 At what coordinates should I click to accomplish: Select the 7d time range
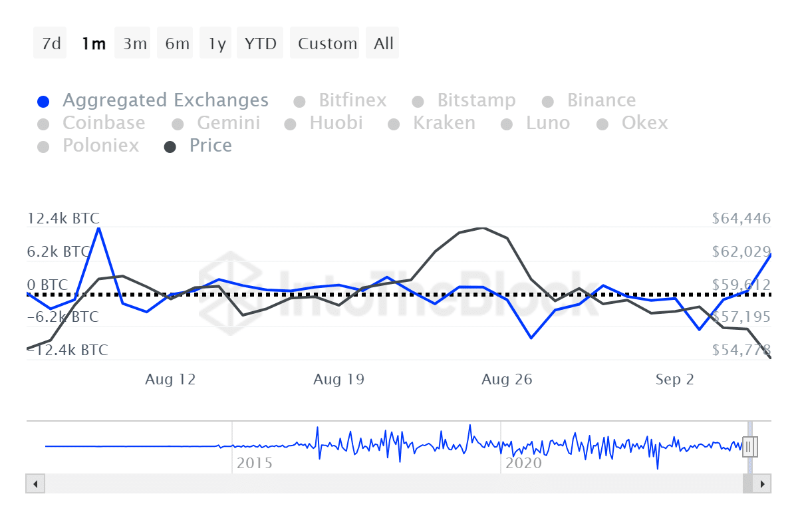[x=51, y=44]
